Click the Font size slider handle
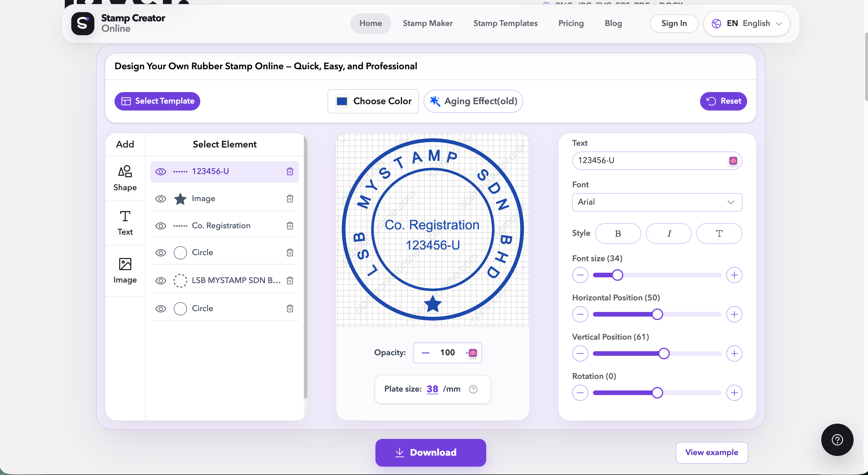The height and width of the screenshot is (475, 868). click(617, 275)
